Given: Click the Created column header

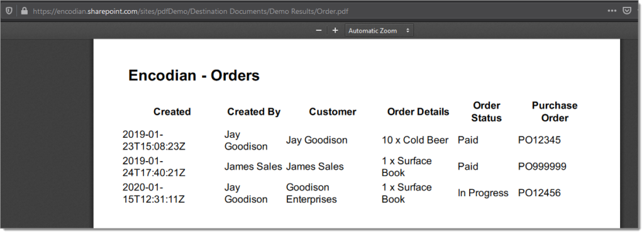Looking at the screenshot, I should click(172, 112).
